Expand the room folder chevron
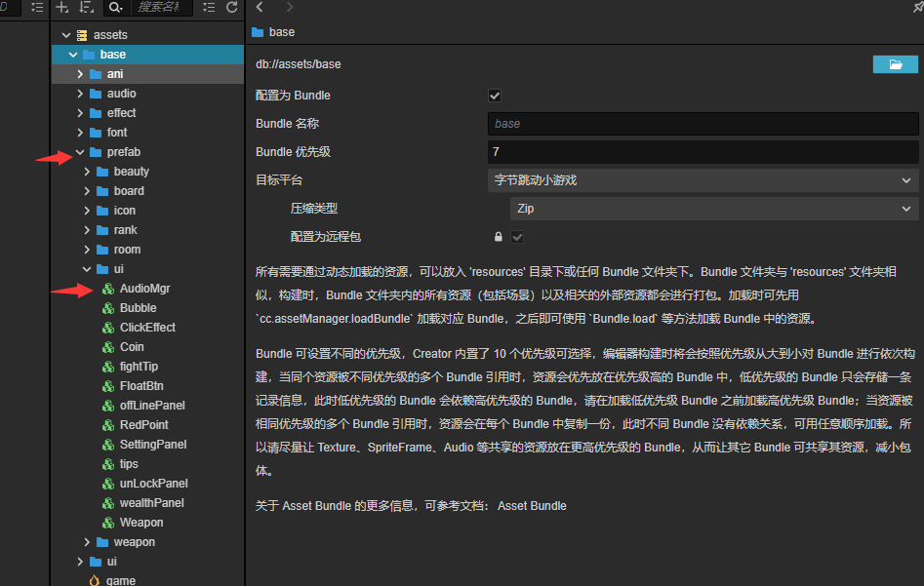 [87, 250]
